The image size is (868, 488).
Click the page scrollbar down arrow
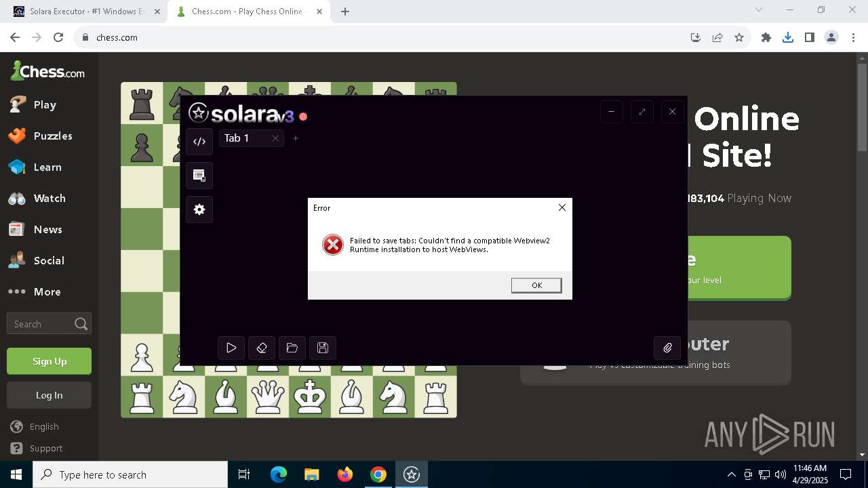(862, 455)
